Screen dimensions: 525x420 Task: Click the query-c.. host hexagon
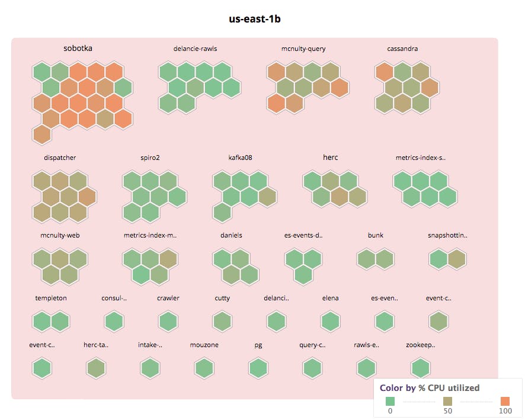click(x=312, y=368)
